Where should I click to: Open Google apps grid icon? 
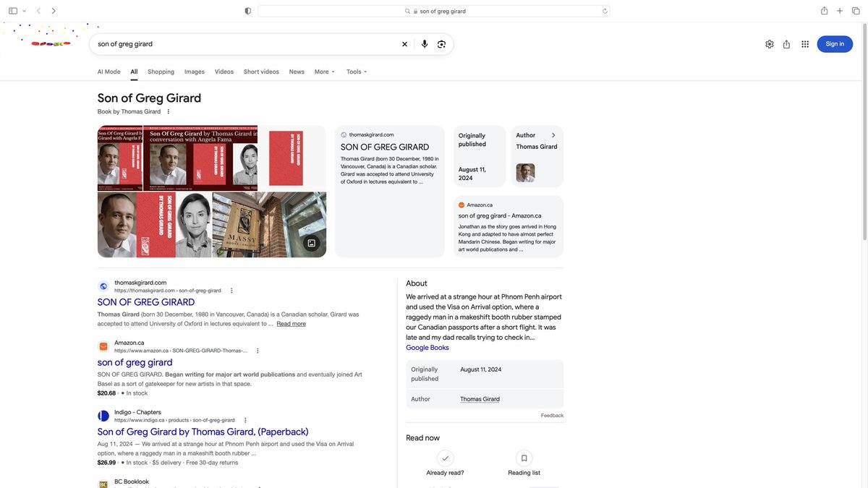[x=805, y=44]
